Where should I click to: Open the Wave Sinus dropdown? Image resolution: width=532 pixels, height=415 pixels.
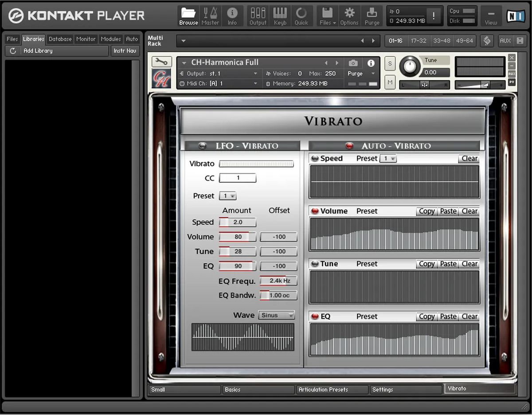pos(277,315)
